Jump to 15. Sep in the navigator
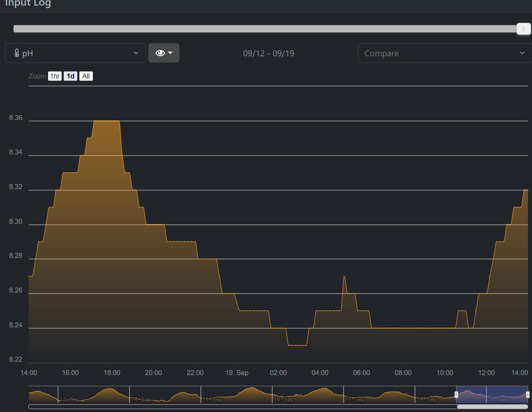Screen dimensions: 532x412 click(213, 399)
